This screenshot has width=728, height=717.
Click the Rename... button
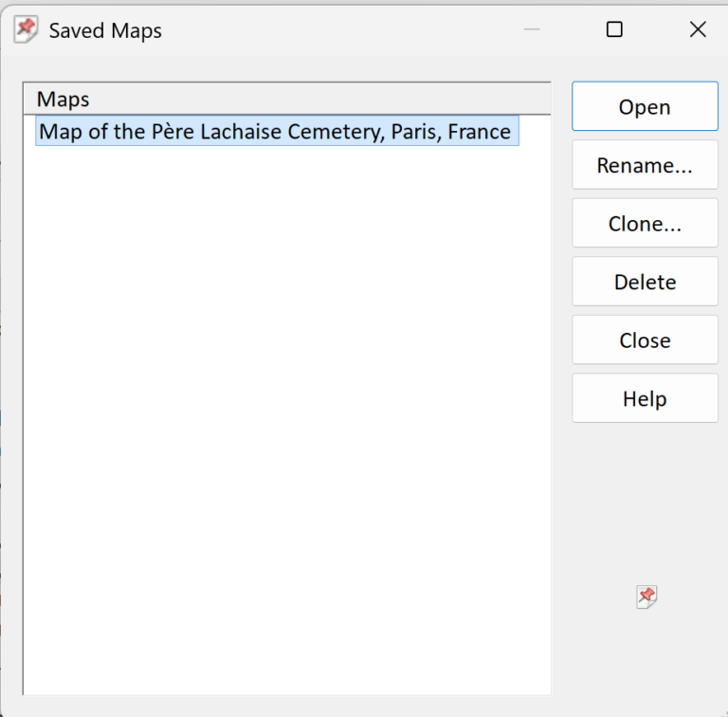tap(645, 165)
